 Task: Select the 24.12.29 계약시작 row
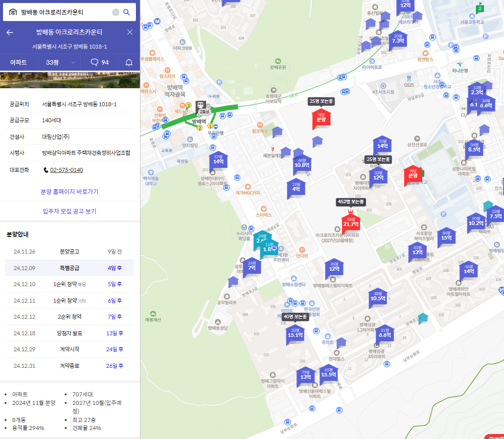[x=69, y=349]
